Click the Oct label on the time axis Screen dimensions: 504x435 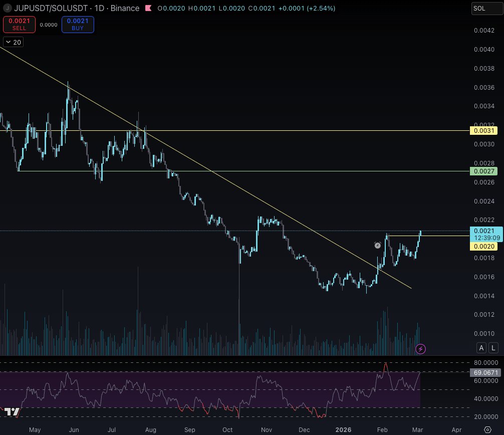pyautogui.click(x=227, y=430)
